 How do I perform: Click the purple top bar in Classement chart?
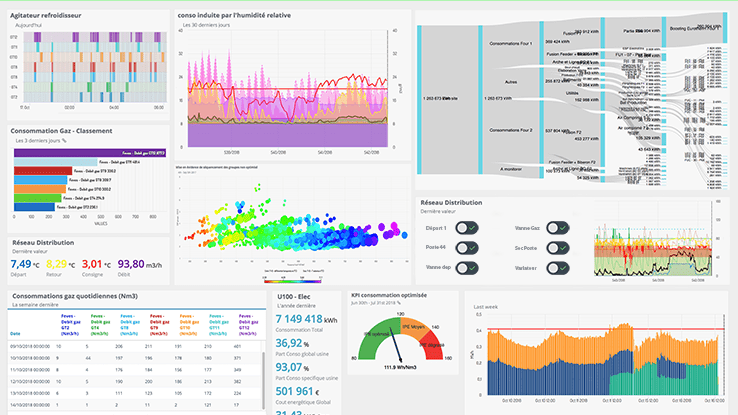point(90,153)
